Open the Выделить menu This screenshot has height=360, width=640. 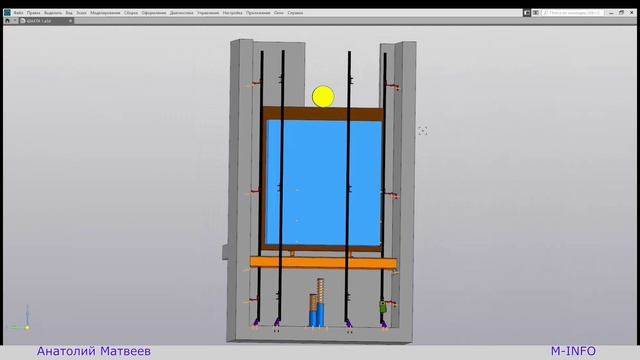[53, 13]
